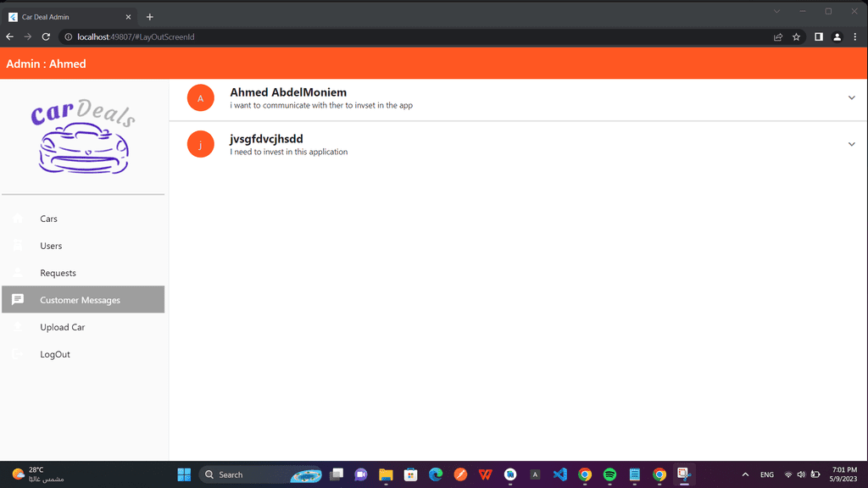Open the Chrome three-dot menu
Screen dimensions: 868x488
854,37
